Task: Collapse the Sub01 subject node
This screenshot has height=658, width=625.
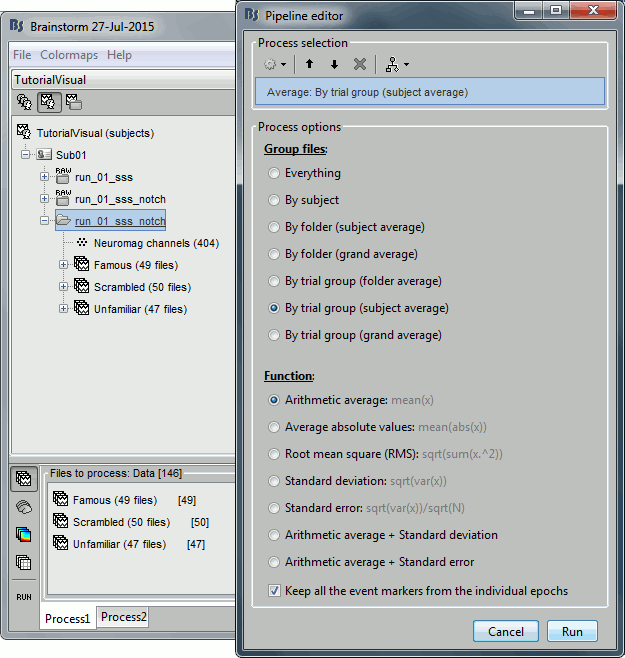Action: click(x=26, y=155)
